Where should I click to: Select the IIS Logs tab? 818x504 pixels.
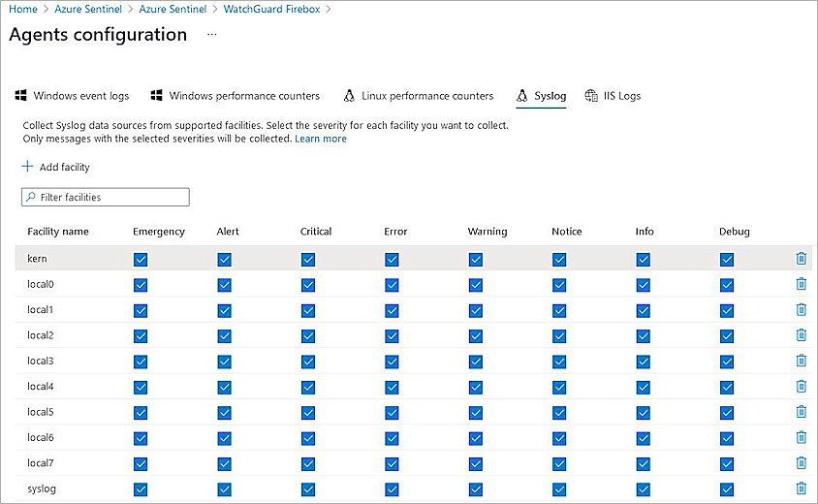613,96
